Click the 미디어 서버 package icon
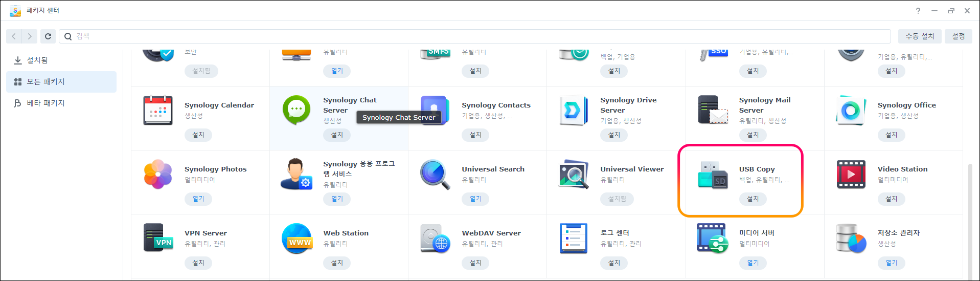This screenshot has width=980, height=281. point(713,238)
